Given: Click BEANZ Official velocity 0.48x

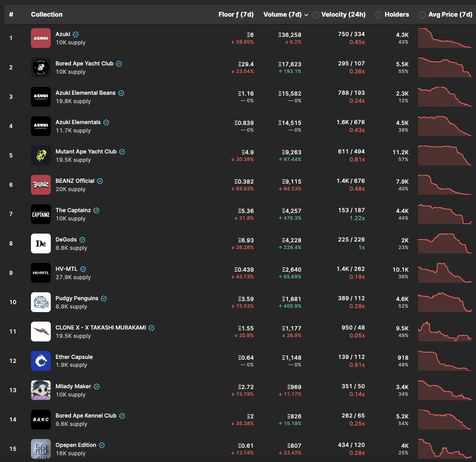Looking at the screenshot, I should coord(357,189).
